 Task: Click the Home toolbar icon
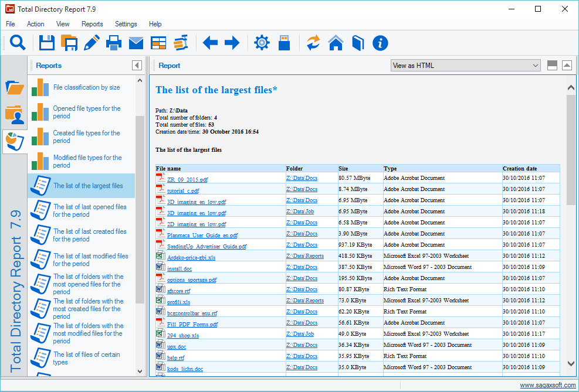pyautogui.click(x=336, y=43)
